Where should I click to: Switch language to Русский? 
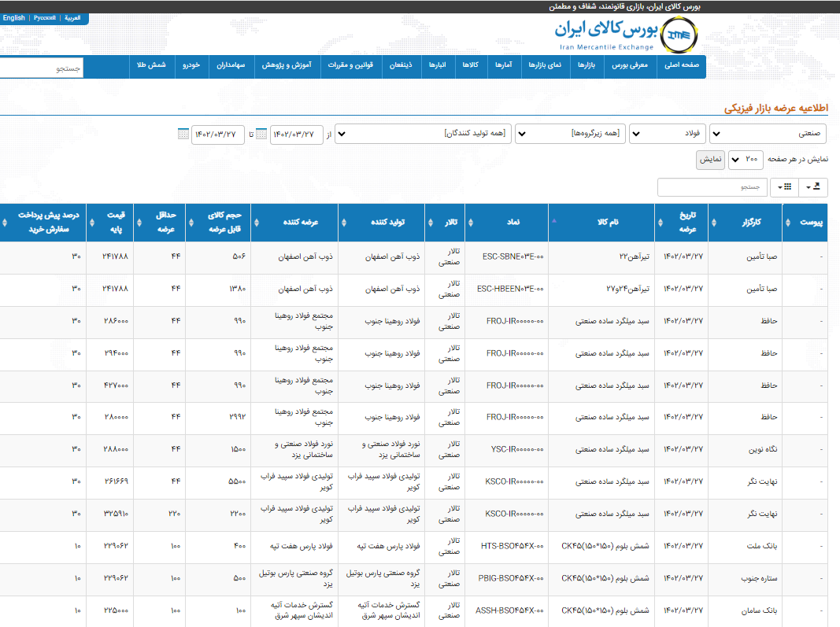coord(44,17)
